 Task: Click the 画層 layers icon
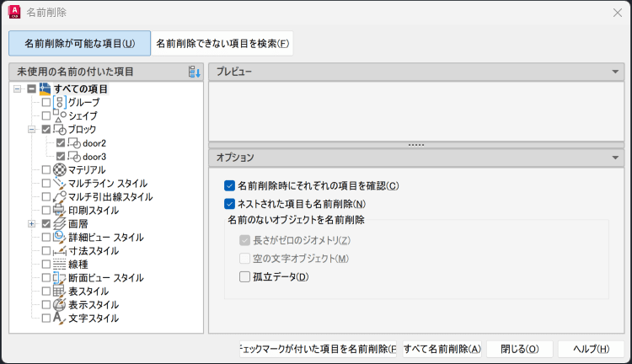pos(60,223)
